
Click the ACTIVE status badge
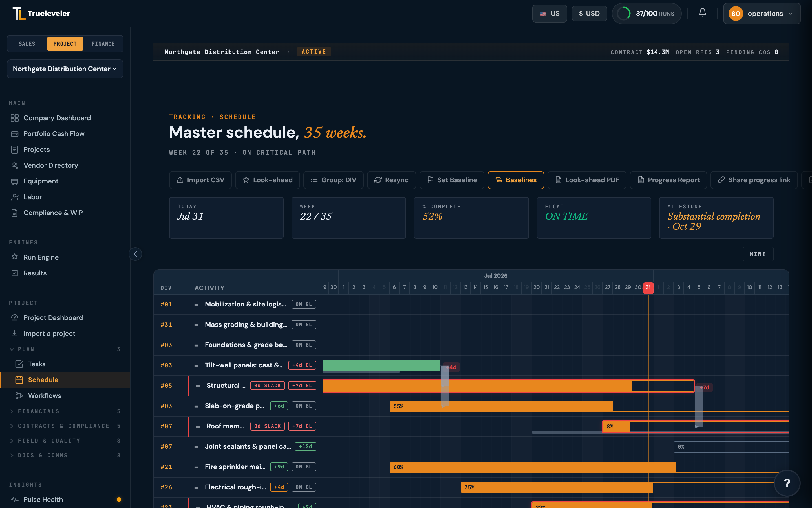pyautogui.click(x=314, y=52)
